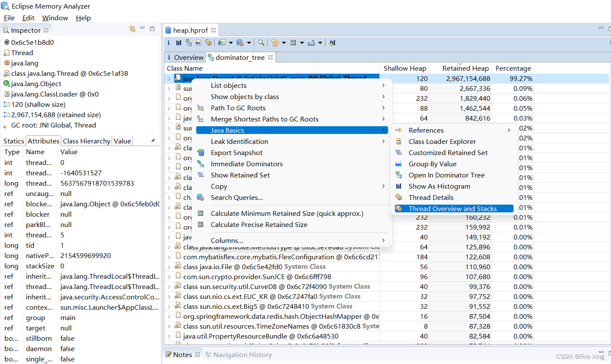
Task: Open the OQL query editor icon
Action: [198, 43]
